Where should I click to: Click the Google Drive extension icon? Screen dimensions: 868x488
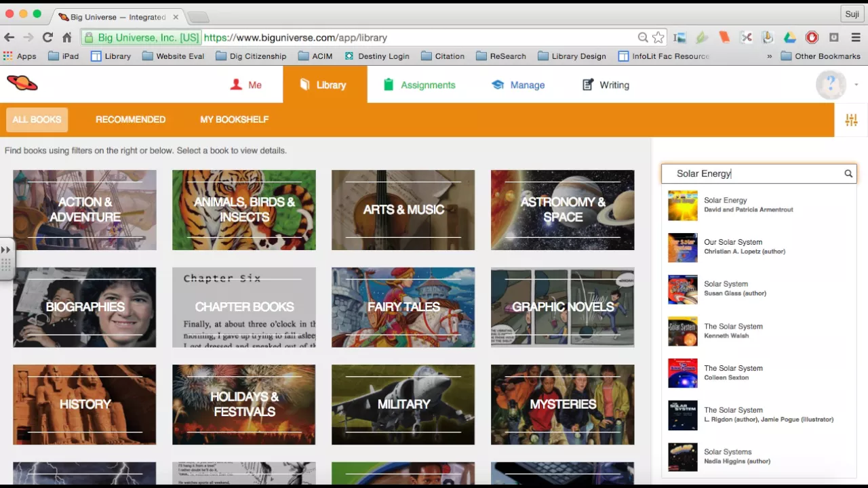(790, 38)
